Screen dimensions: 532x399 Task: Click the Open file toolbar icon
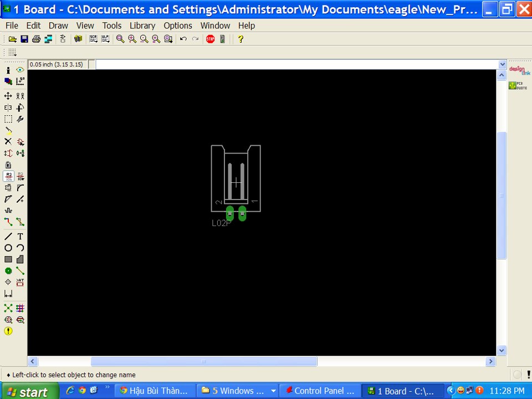[x=13, y=39]
